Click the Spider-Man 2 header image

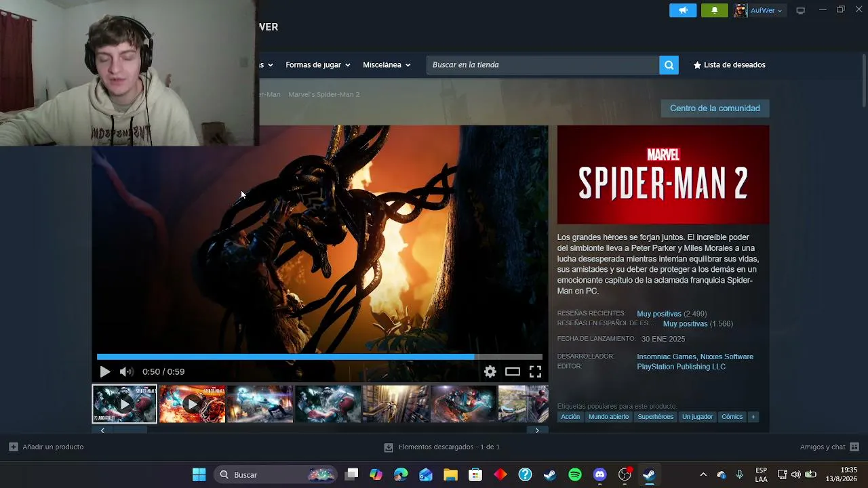click(663, 174)
